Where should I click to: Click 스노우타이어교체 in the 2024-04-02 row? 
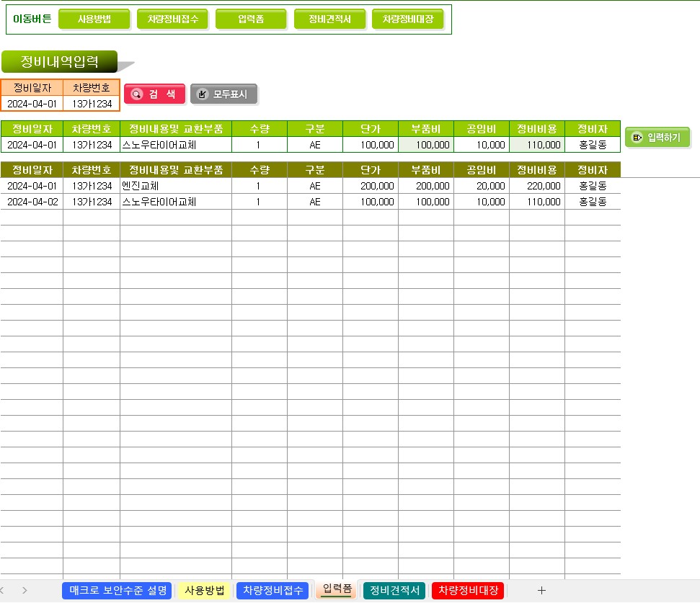coord(176,202)
